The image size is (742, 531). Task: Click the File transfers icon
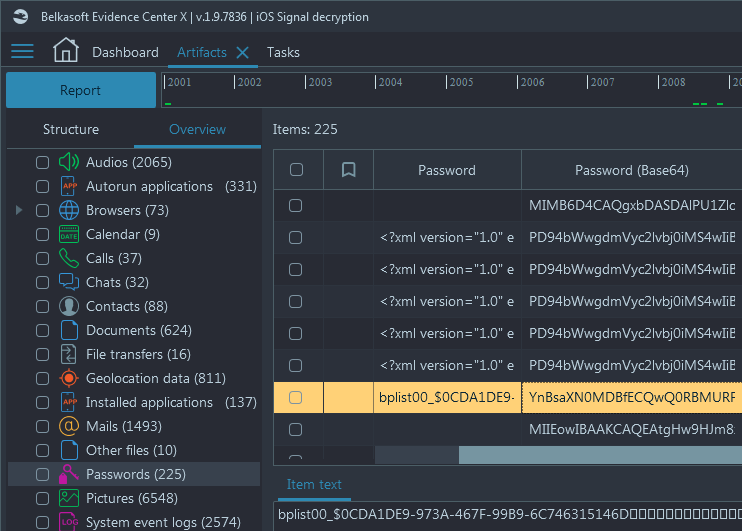coord(69,354)
